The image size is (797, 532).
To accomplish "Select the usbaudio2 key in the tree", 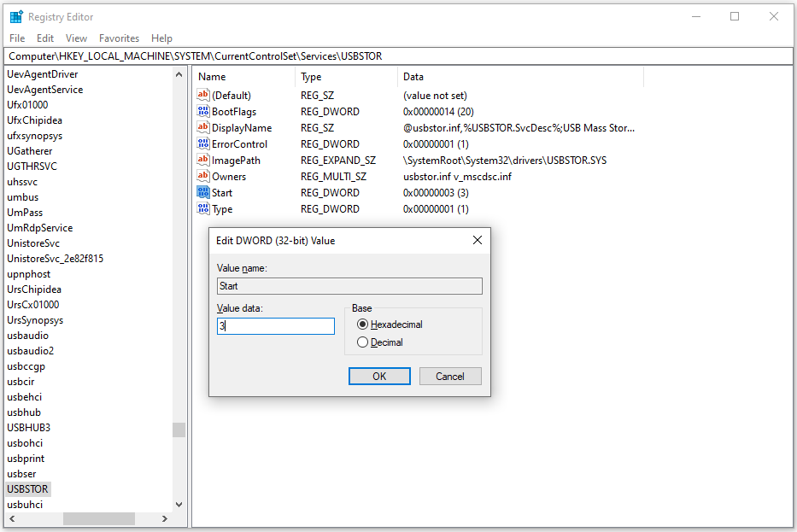I will coord(31,351).
